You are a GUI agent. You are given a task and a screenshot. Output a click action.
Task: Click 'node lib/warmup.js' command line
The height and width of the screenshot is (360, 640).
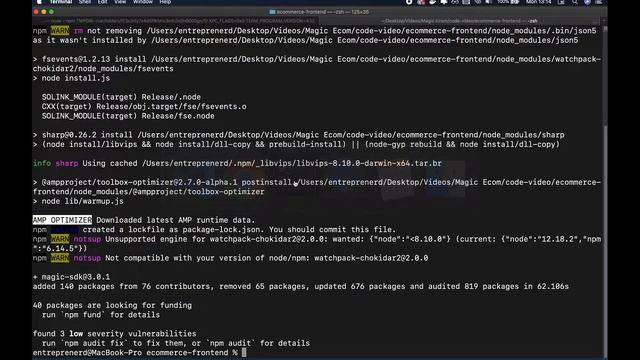pyautogui.click(x=78, y=201)
